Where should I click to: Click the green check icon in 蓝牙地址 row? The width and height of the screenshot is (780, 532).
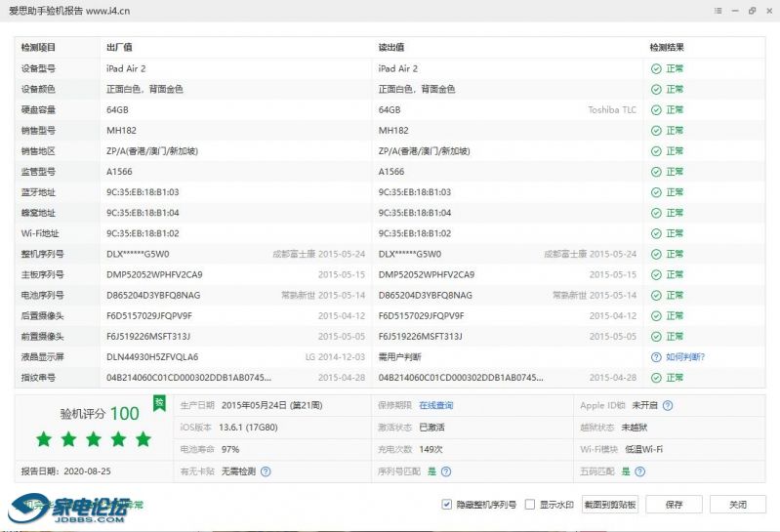tap(656, 192)
